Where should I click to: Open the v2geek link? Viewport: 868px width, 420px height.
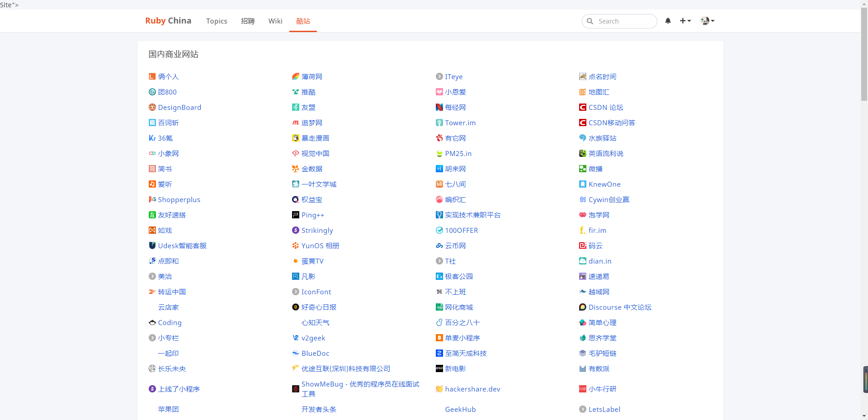click(x=313, y=338)
